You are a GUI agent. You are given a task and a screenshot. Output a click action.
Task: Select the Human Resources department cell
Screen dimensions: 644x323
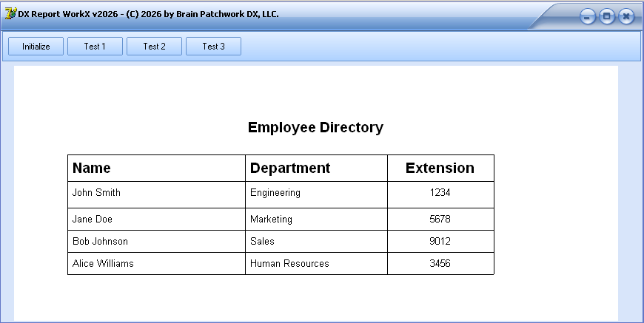click(x=289, y=263)
